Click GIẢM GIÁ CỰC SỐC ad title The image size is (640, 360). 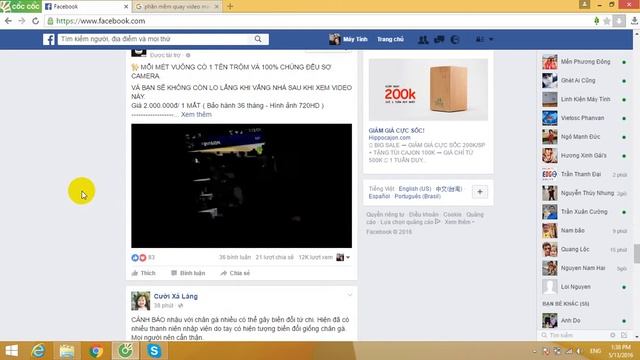pos(396,131)
